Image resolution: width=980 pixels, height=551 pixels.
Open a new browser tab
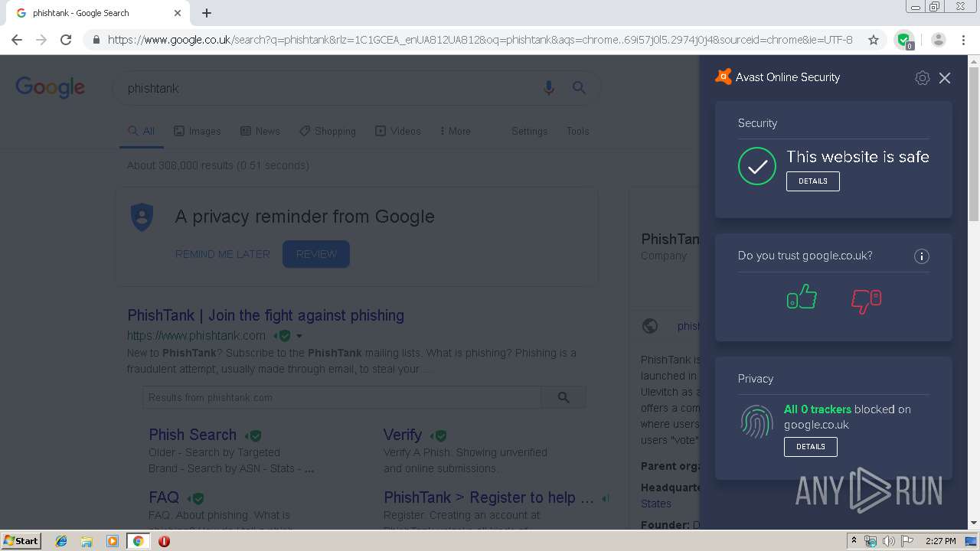pyautogui.click(x=207, y=13)
